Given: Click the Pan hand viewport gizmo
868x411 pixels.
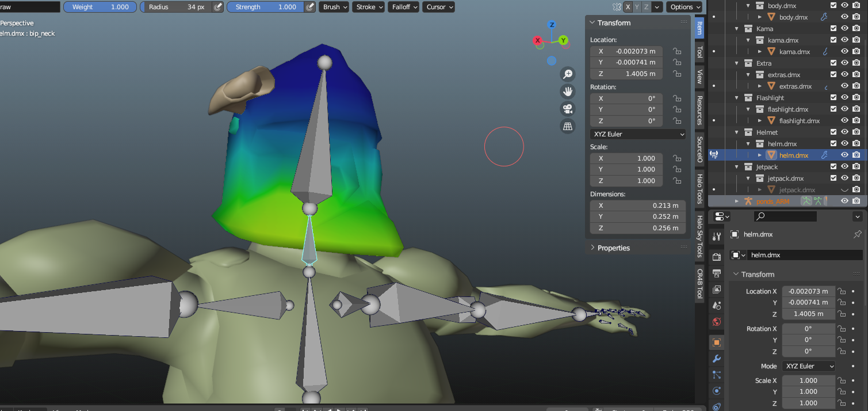Looking at the screenshot, I should [x=568, y=92].
